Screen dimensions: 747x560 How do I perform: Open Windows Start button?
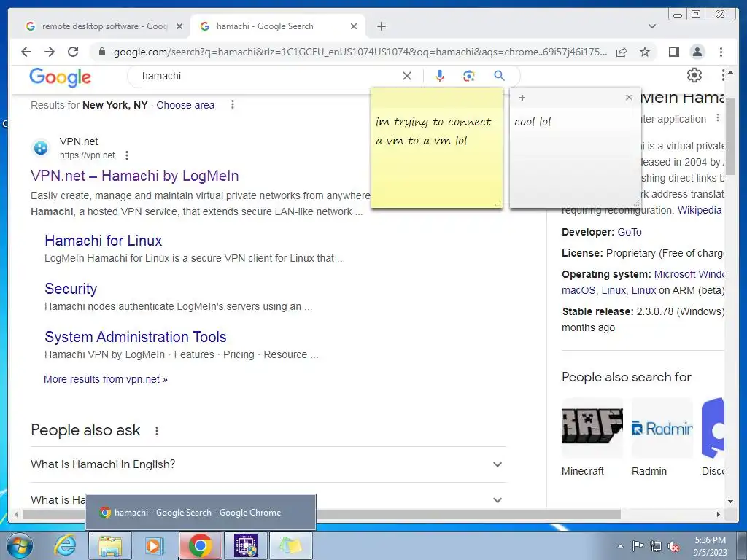pos(20,545)
